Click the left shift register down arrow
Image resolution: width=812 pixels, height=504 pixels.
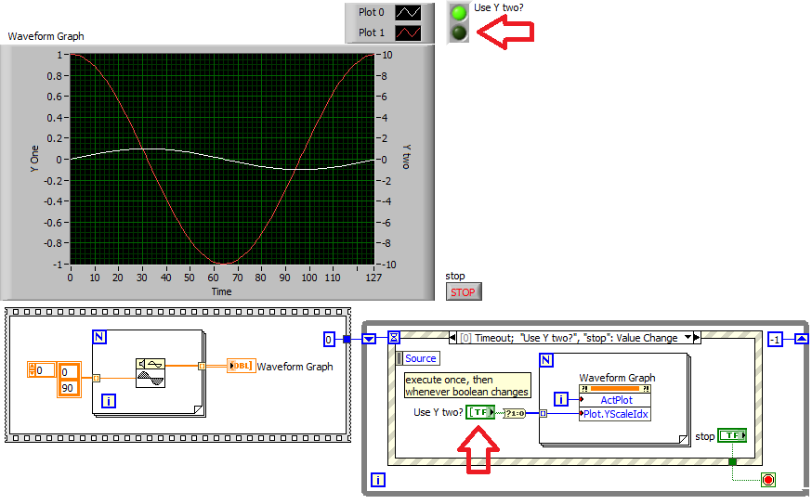coord(369,340)
